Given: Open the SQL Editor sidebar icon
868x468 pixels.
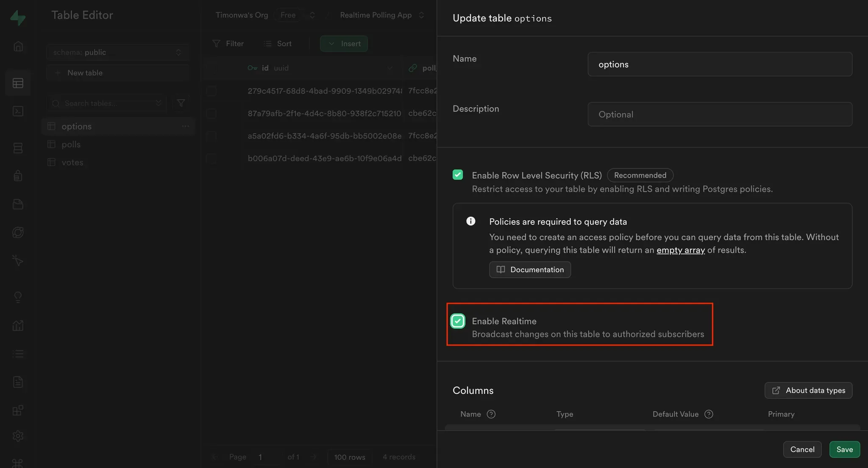Looking at the screenshot, I should [18, 111].
